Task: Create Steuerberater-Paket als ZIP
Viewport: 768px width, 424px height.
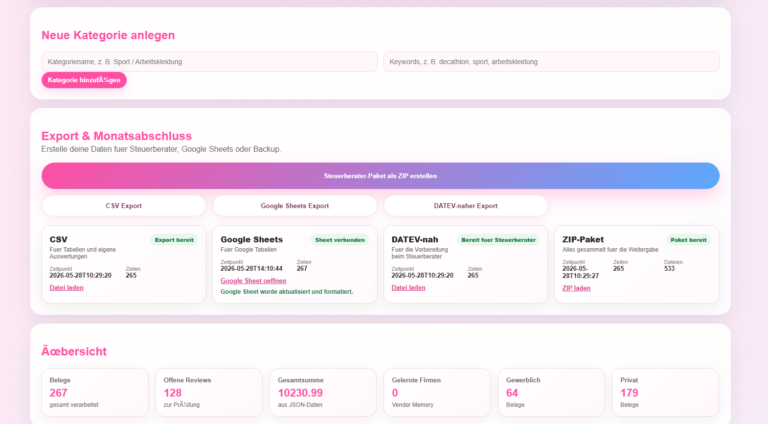Action: point(380,176)
